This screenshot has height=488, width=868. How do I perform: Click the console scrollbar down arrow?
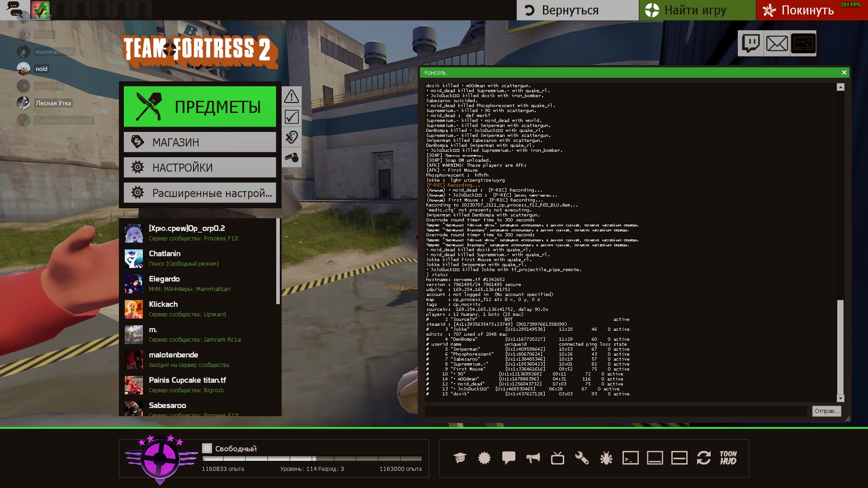coord(840,399)
